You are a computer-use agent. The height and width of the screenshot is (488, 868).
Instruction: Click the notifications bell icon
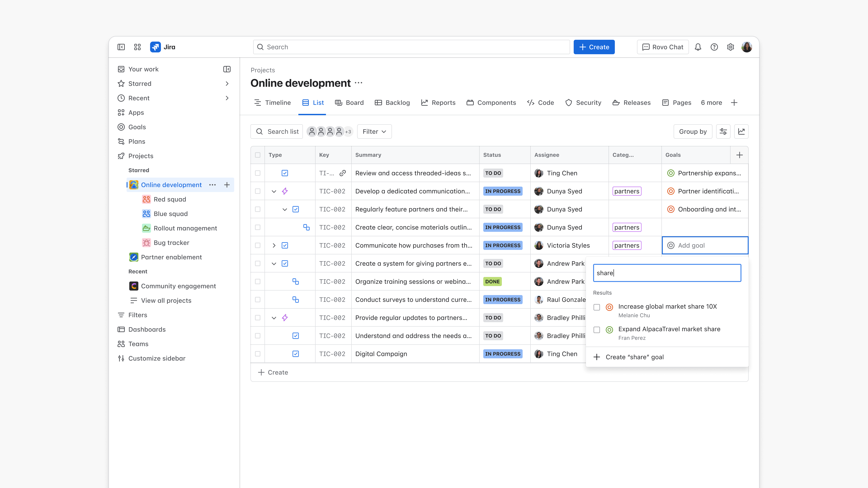[x=698, y=47]
